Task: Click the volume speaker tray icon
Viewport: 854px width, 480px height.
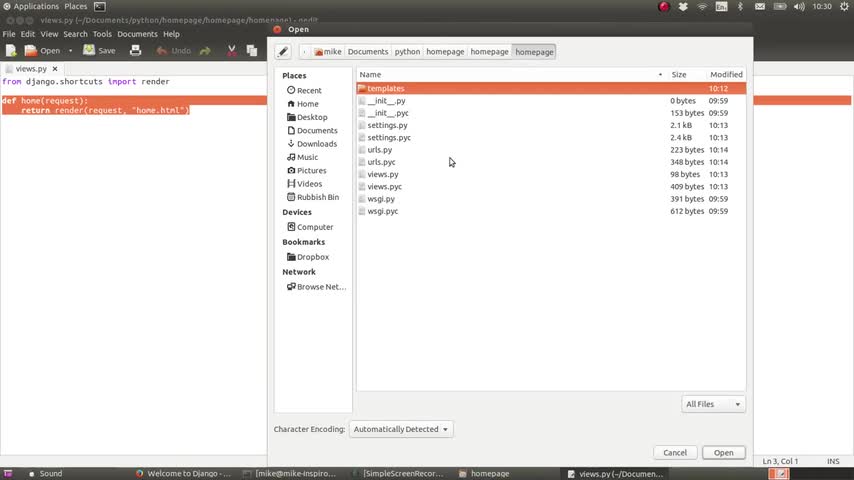Action: pyautogui.click(x=799, y=7)
